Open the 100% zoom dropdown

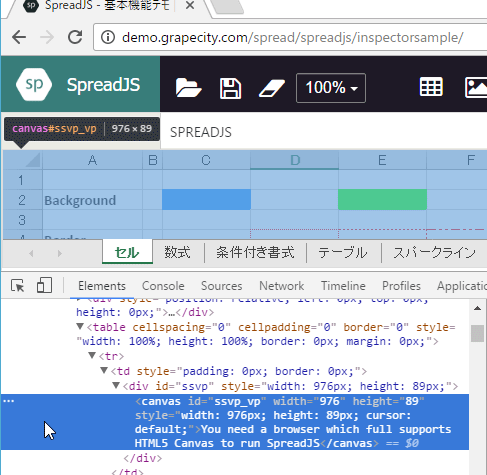331,88
